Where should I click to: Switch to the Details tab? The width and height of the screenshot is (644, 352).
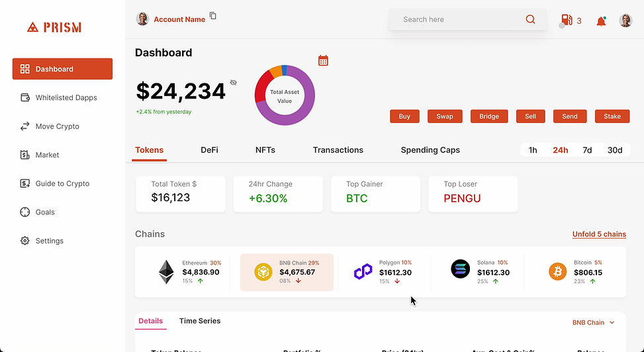[151, 321]
